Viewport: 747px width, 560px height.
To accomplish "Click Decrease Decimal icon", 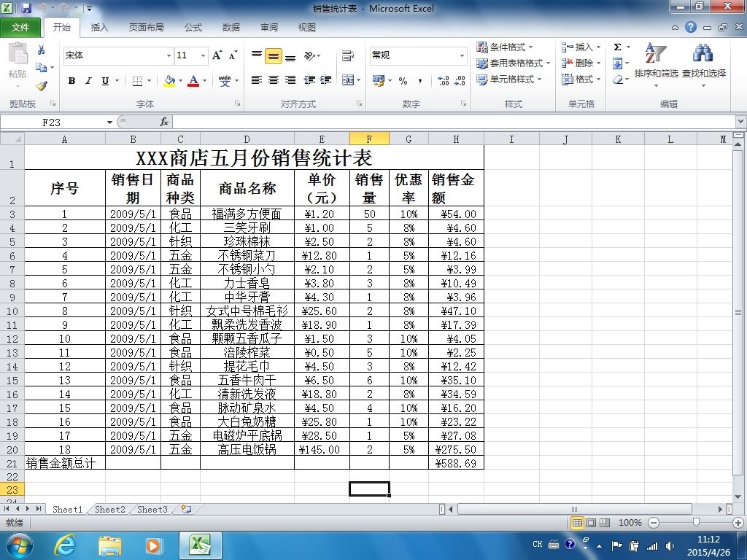I will tap(460, 80).
